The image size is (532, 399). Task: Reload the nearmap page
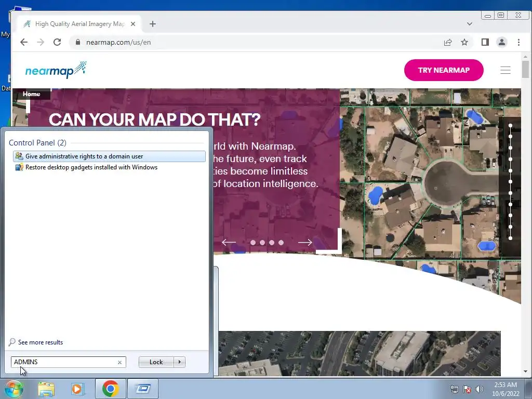57,42
